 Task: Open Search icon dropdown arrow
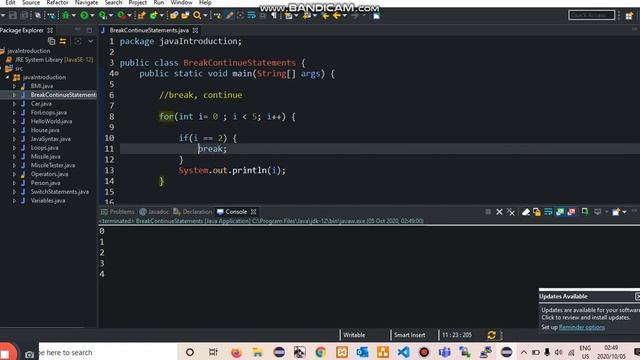(x=205, y=16)
